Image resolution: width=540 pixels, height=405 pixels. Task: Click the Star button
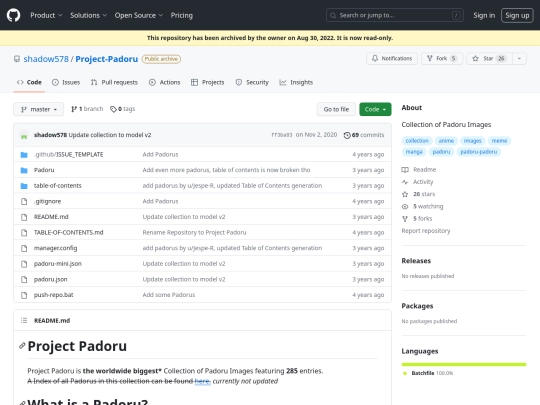coord(489,59)
